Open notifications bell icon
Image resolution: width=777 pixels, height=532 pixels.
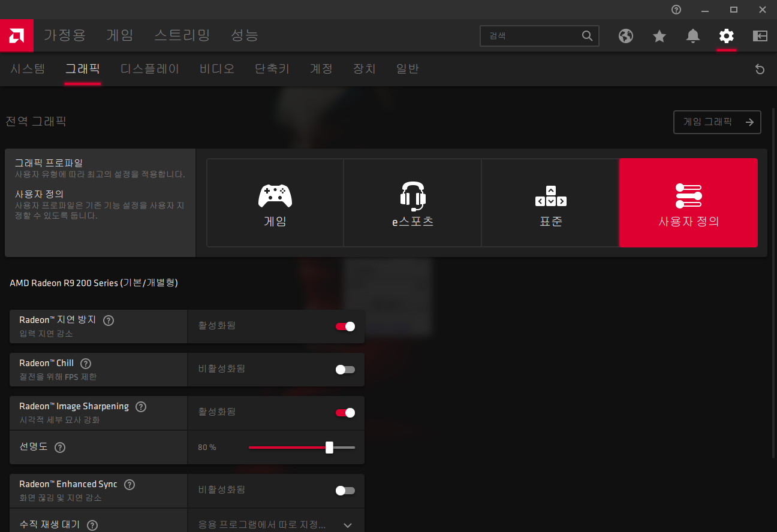tap(693, 36)
